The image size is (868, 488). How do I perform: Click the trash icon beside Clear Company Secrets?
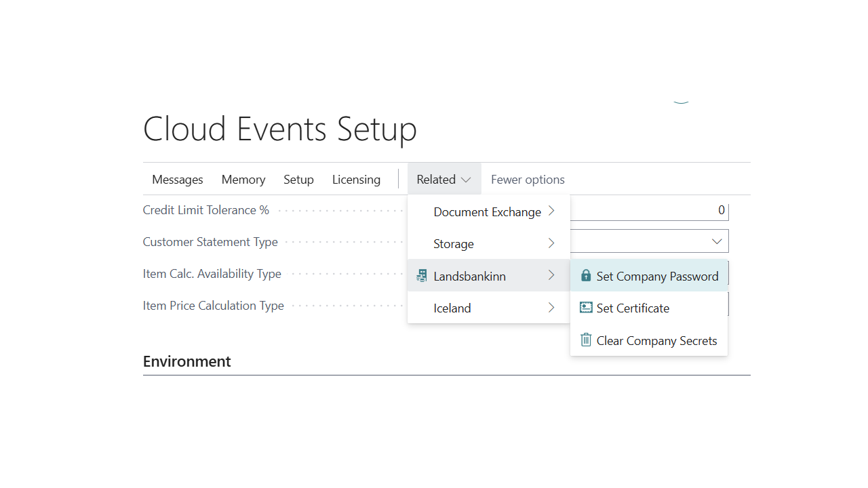(x=586, y=340)
